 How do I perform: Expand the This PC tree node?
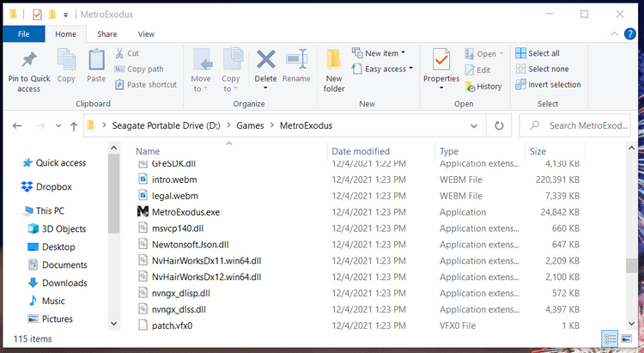(x=17, y=210)
